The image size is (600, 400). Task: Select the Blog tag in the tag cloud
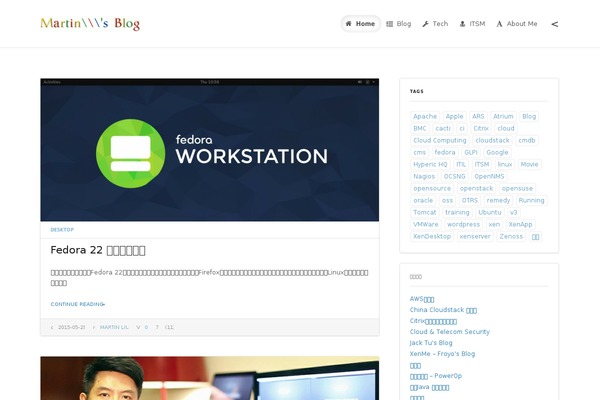click(529, 116)
